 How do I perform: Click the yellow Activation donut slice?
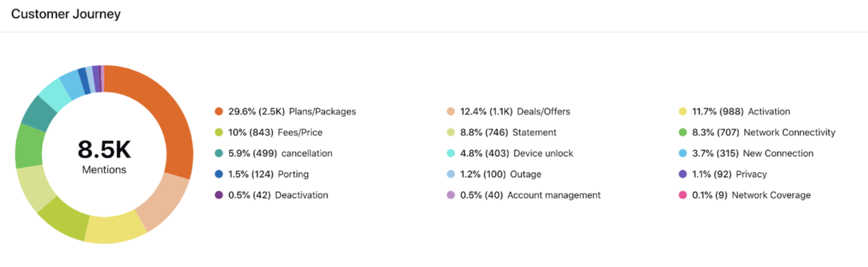click(115, 229)
